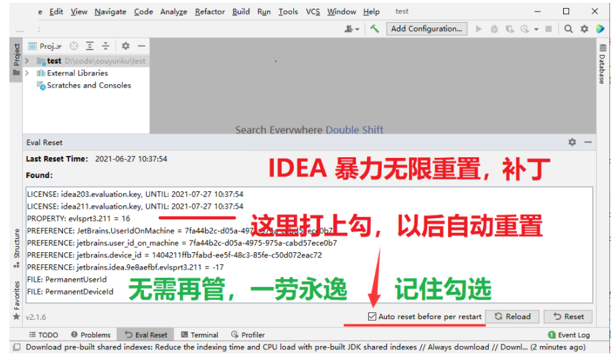Open the Structure side tool window tab

click(16, 248)
